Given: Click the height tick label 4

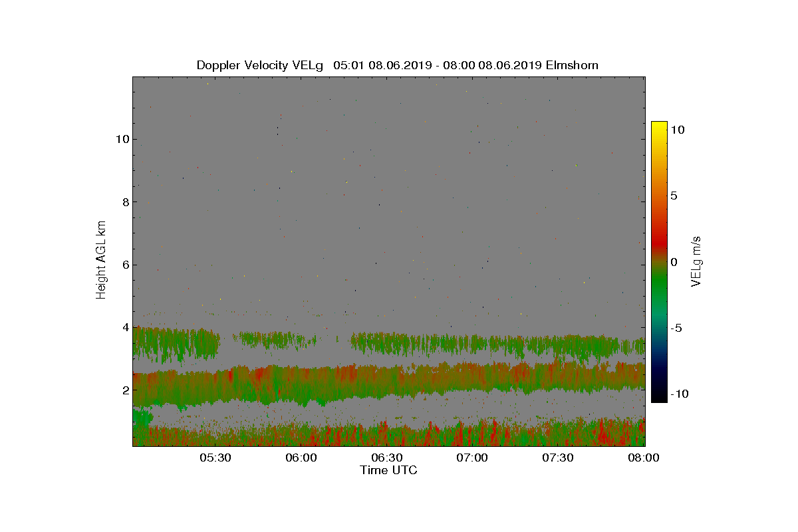Looking at the screenshot, I should (124, 327).
